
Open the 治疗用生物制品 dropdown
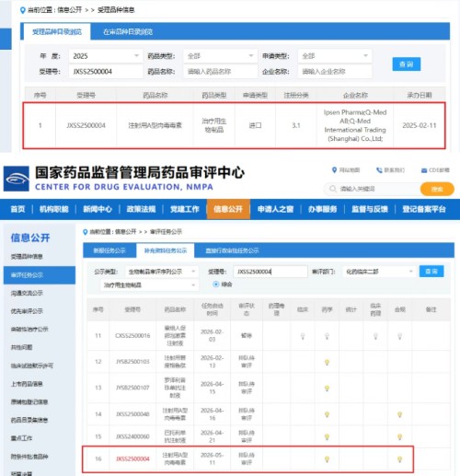[x=149, y=285]
